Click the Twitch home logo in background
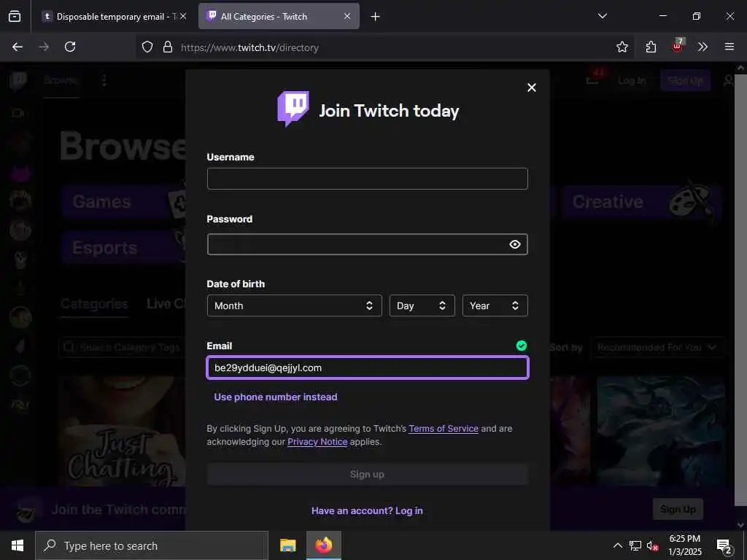 pos(18,81)
